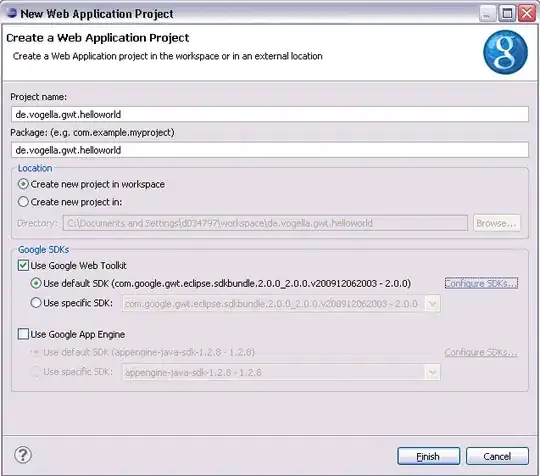Open Configure SDKs link for App Engine
Viewport: 540px width, 476px height.
coord(481,352)
